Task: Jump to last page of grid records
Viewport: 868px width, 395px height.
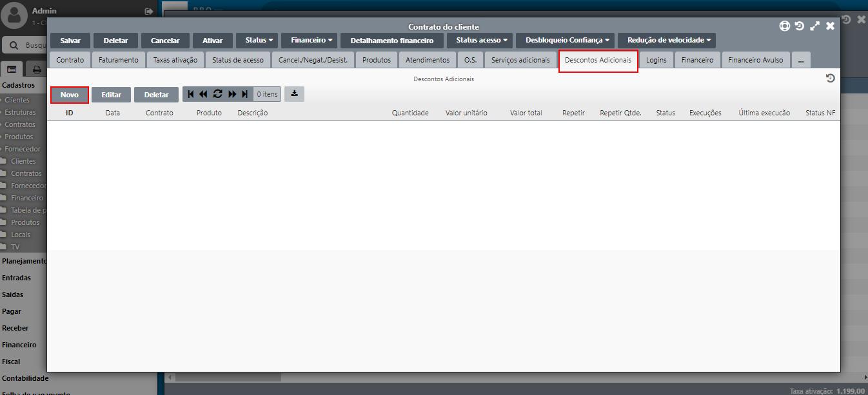Action: click(x=245, y=94)
